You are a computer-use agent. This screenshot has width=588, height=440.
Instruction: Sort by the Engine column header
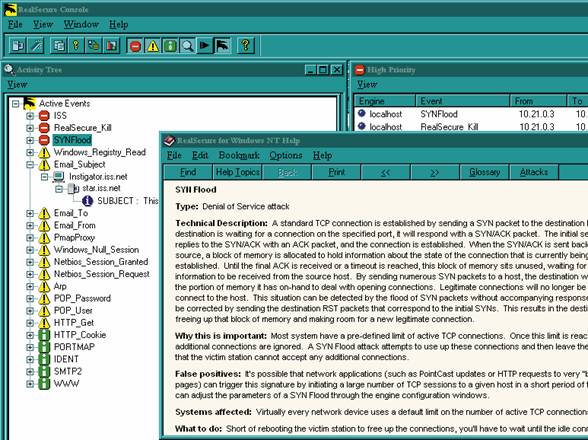coord(385,101)
